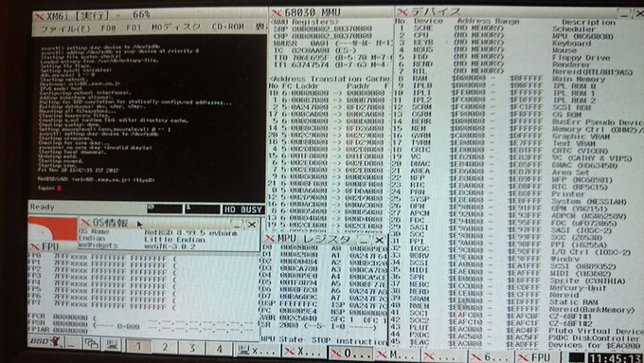644x363 pixels.
Task: Click the FPCR register row in FPU window
Action: click(62, 318)
